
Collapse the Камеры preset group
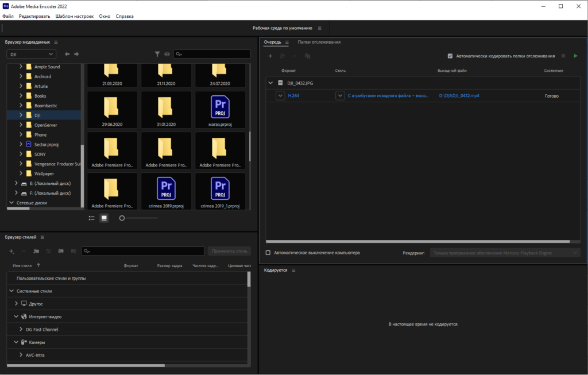16,342
